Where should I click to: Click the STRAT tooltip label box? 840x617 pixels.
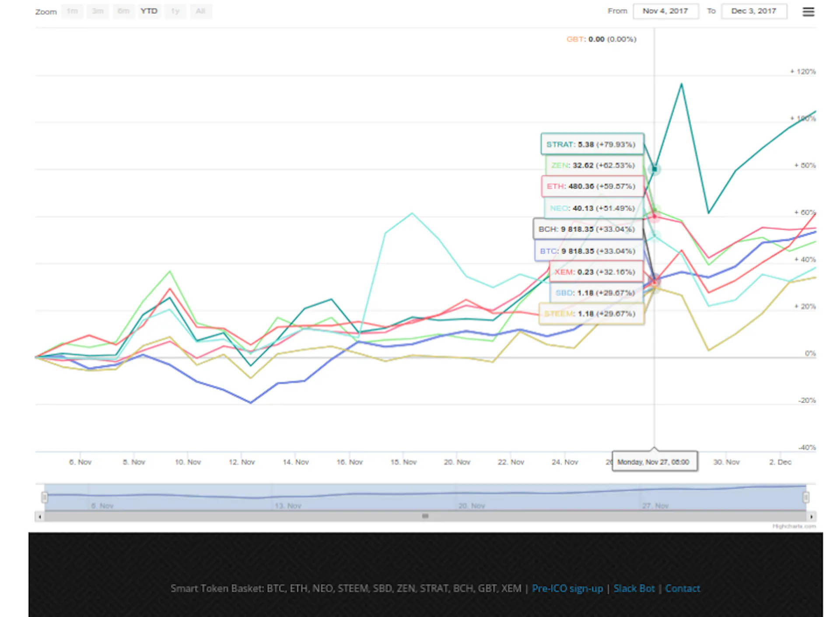[592, 144]
